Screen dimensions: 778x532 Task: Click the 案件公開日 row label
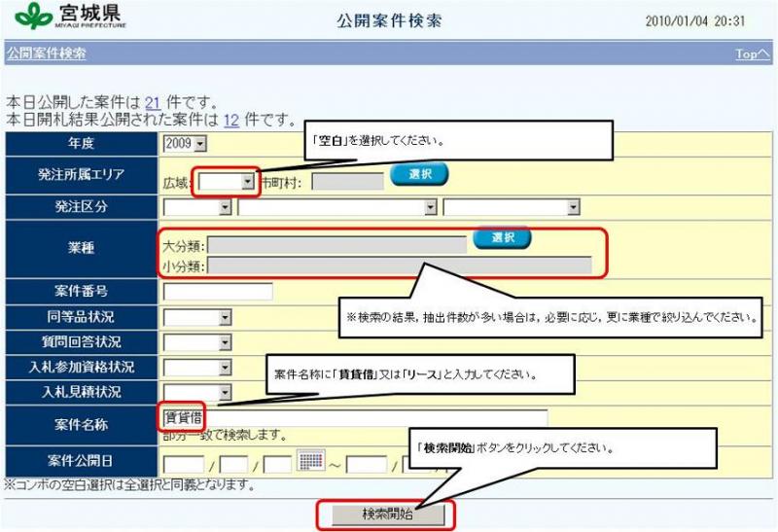coord(81,461)
